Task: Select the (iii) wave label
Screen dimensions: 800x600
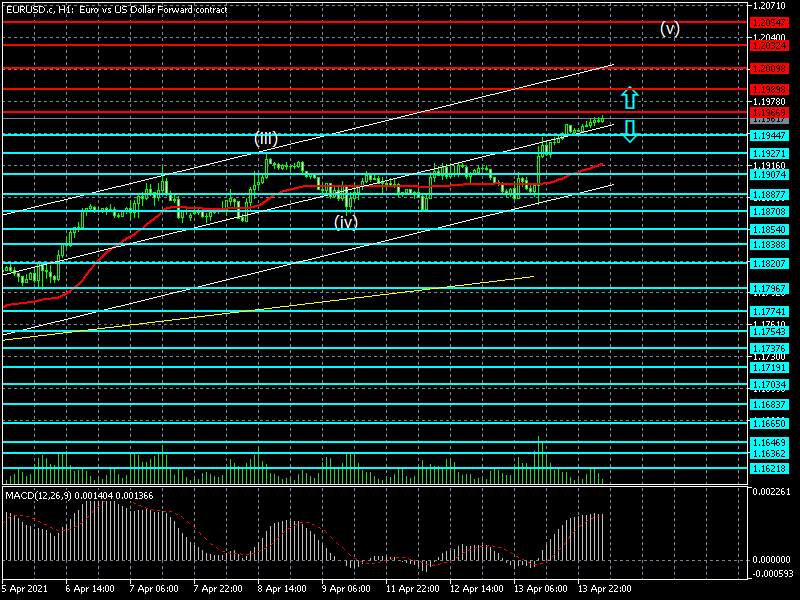Action: click(x=266, y=139)
